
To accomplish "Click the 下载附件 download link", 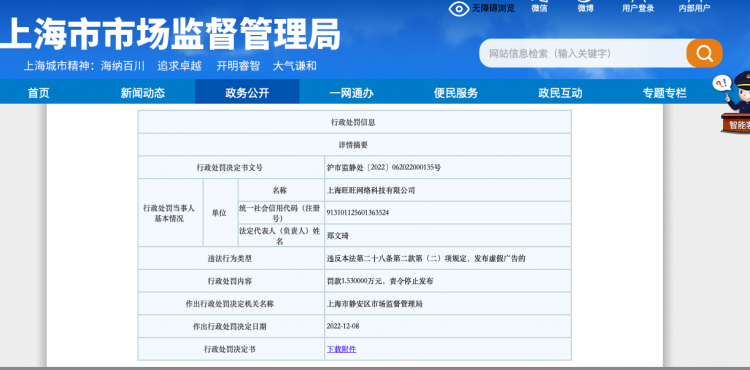I will point(342,349).
